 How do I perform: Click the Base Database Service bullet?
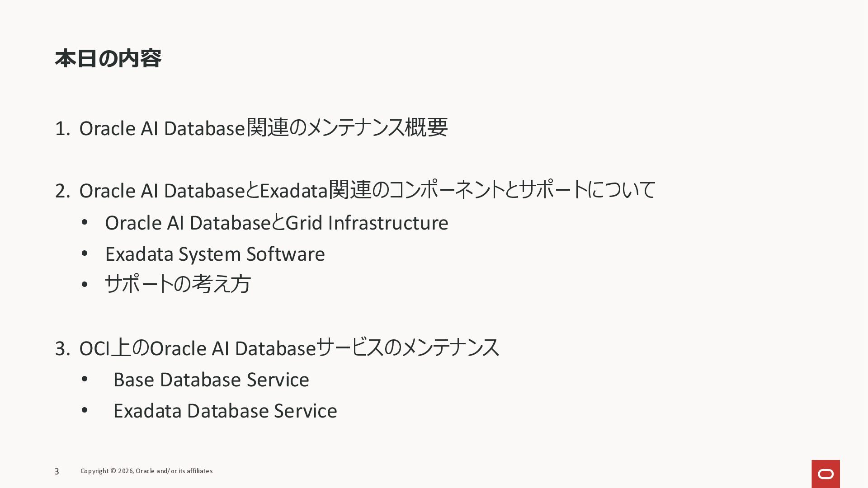211,380
